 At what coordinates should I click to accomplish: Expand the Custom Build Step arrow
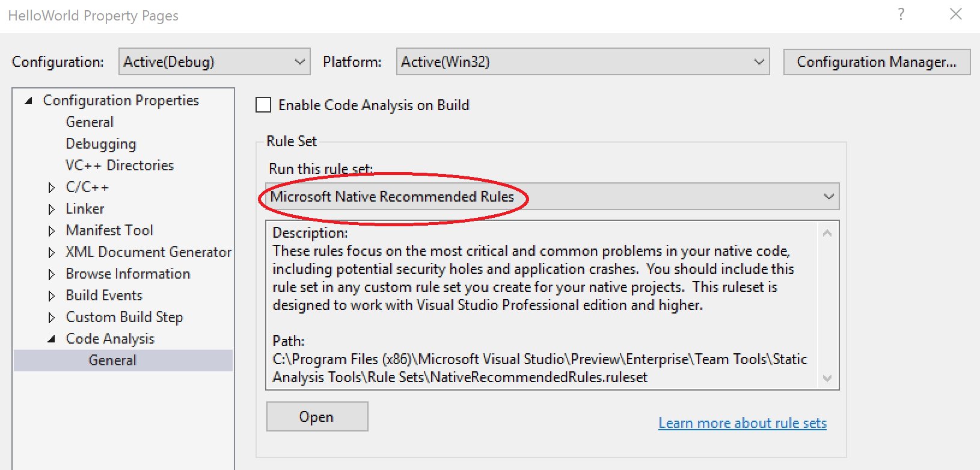click(51, 318)
